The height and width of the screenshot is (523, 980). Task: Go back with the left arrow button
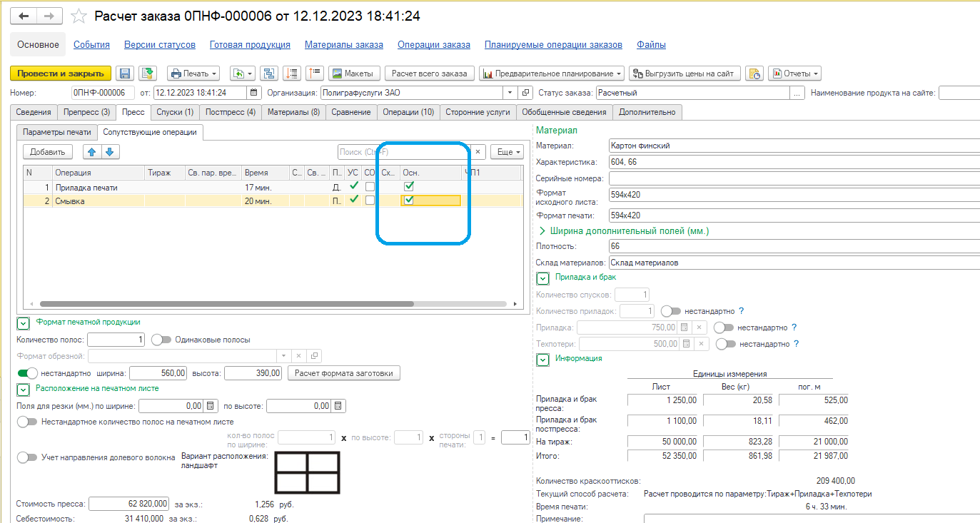tap(24, 16)
